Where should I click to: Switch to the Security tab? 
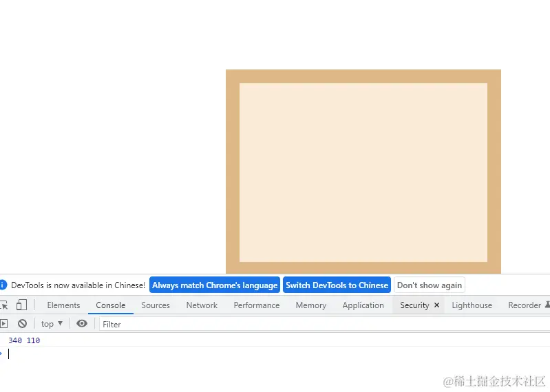click(414, 305)
